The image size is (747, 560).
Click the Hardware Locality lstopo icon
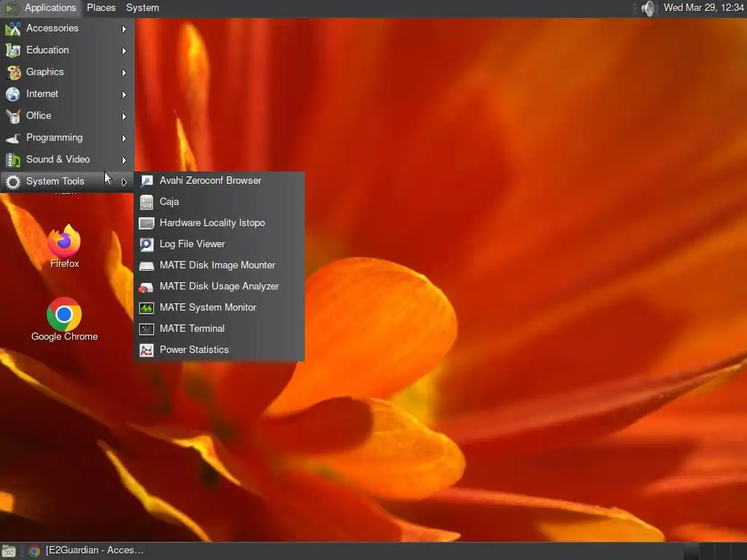click(x=146, y=223)
